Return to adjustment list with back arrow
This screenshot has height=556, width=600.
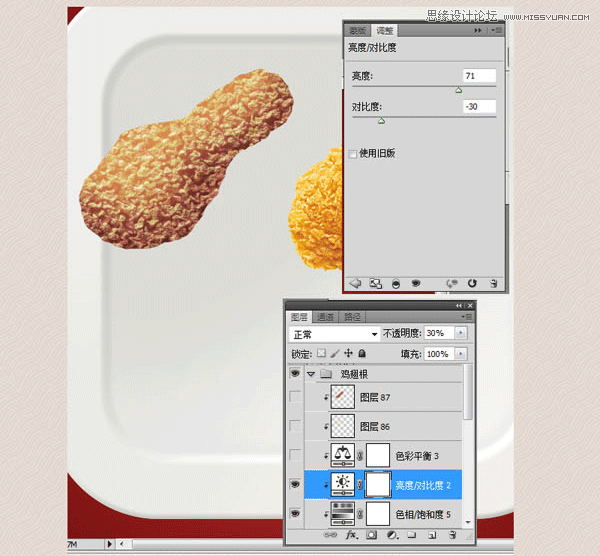tap(355, 283)
